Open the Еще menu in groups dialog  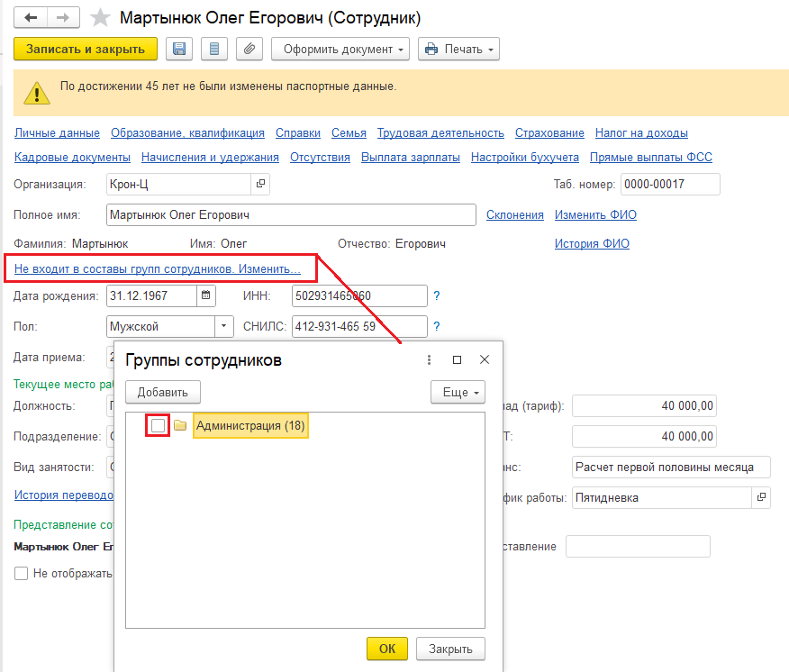point(458,392)
